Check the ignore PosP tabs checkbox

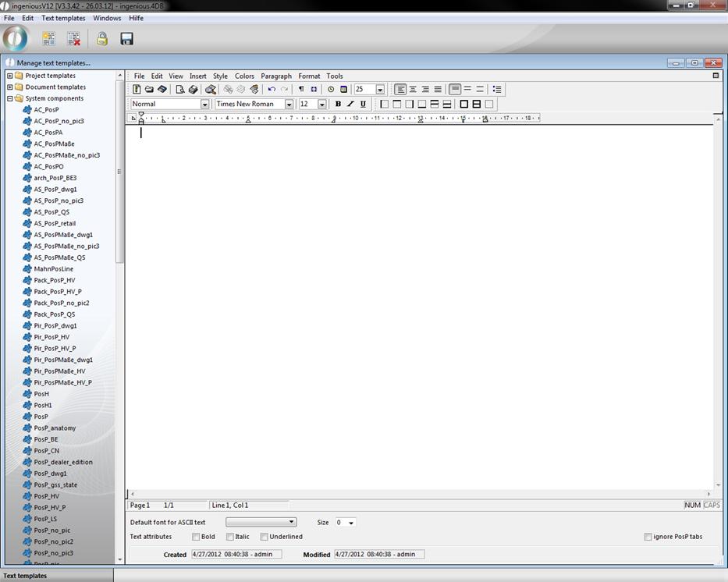click(x=648, y=537)
